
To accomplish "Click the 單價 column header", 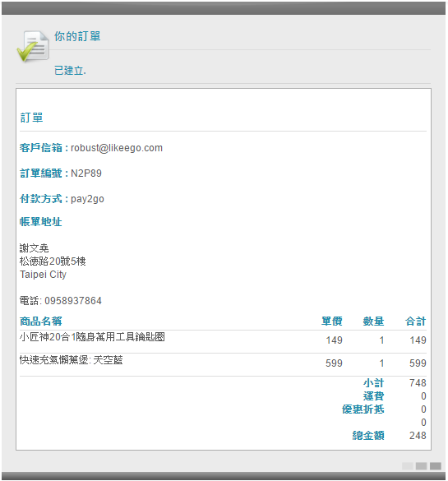I will (332, 321).
